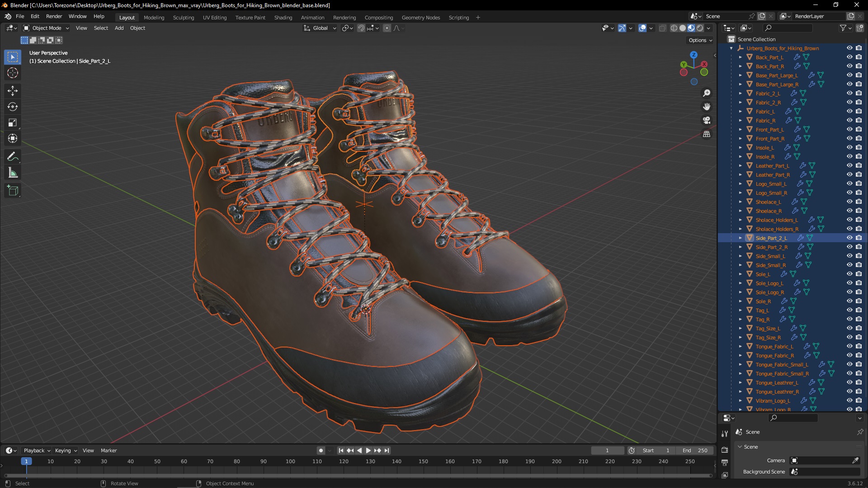The image size is (868, 488).
Task: Toggle Sole_L viewport visibility eye
Action: [x=849, y=274]
